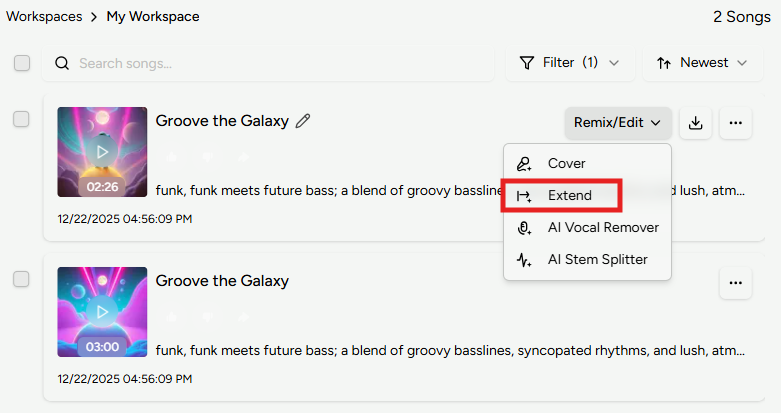Click the pencil icon to rename song

tap(304, 121)
